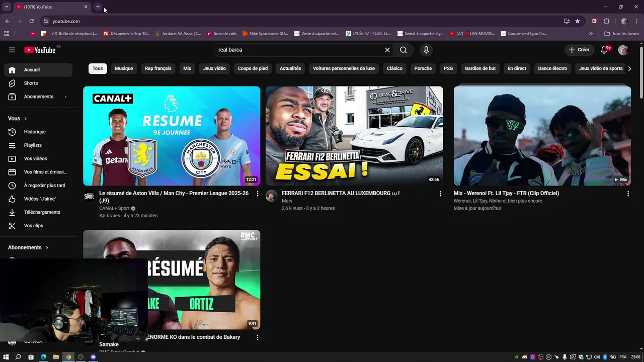The image size is (644, 362).
Task: Bookmark star in the address bar
Action: pos(578,21)
